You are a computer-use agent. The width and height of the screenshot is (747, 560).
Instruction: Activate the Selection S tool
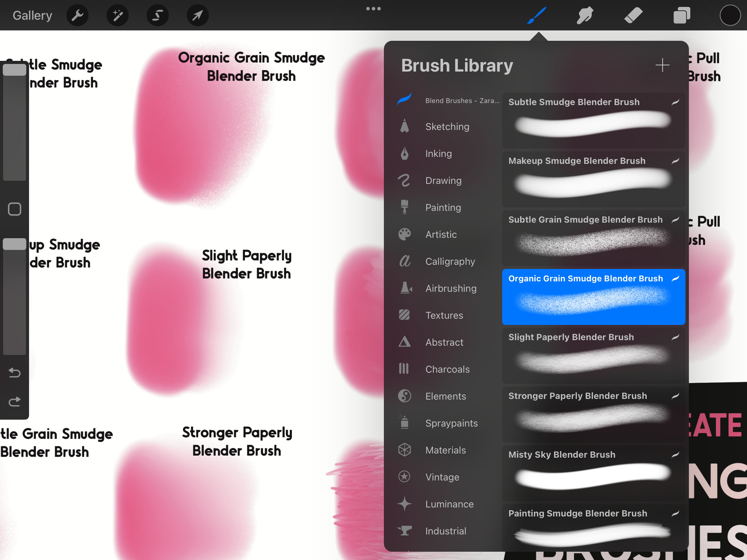click(x=158, y=15)
